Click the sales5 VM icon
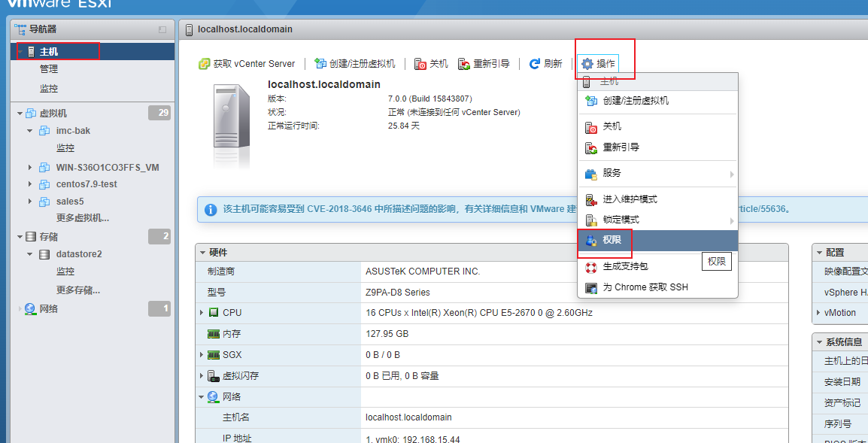The image size is (868, 443). point(44,202)
